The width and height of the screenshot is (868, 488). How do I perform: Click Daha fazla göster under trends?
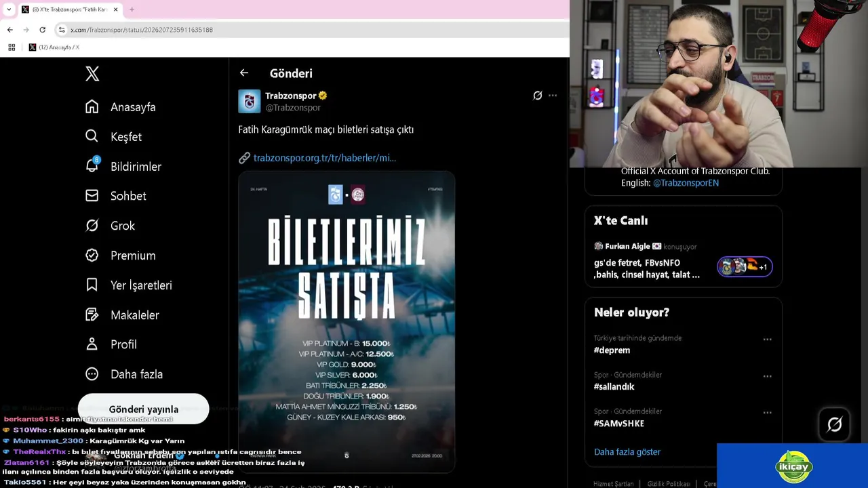[x=627, y=452]
